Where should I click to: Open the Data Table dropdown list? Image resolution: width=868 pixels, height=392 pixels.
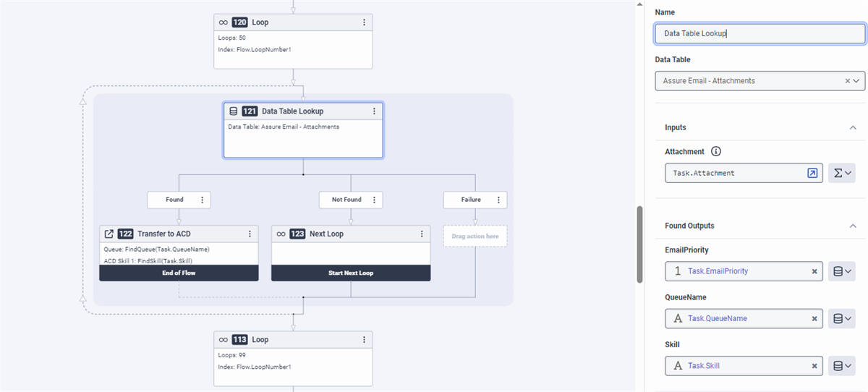[x=857, y=81]
